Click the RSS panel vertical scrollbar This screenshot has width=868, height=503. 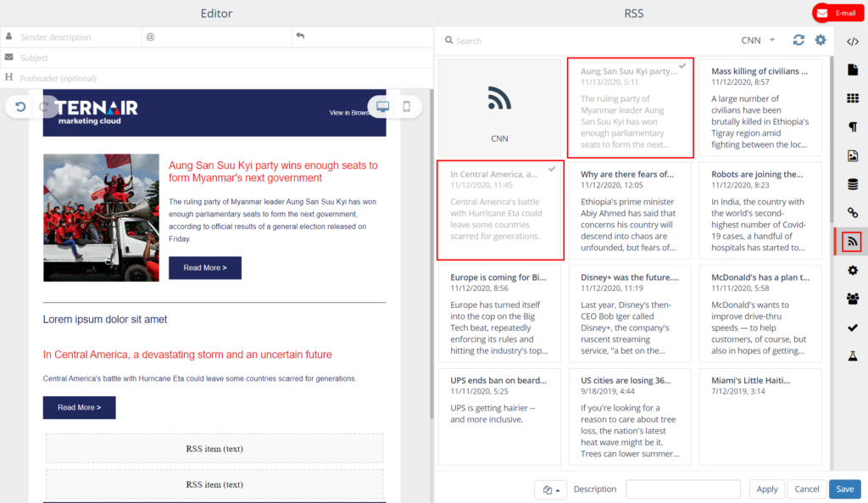coord(831,138)
